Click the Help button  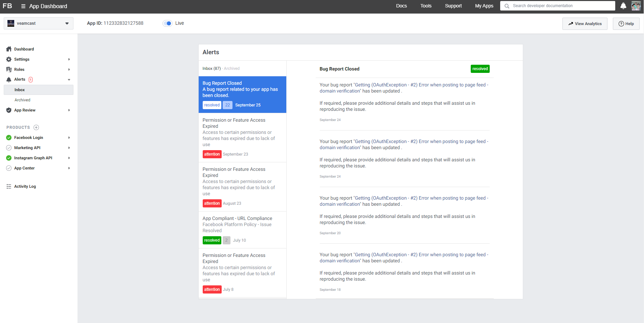[626, 24]
